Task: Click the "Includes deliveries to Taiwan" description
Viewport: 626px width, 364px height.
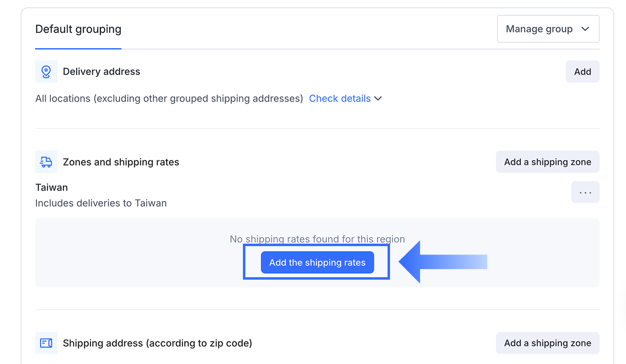Action: (101, 203)
